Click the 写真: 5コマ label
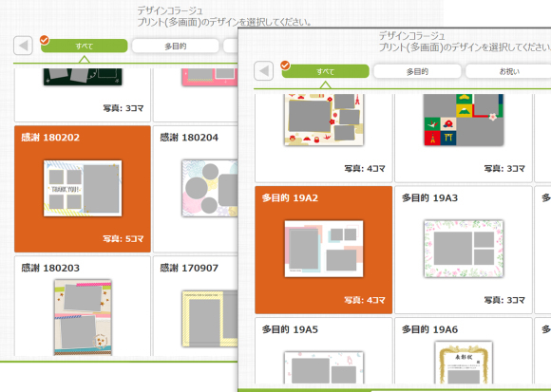Image resolution: width=551 pixels, height=392 pixels. (x=123, y=239)
